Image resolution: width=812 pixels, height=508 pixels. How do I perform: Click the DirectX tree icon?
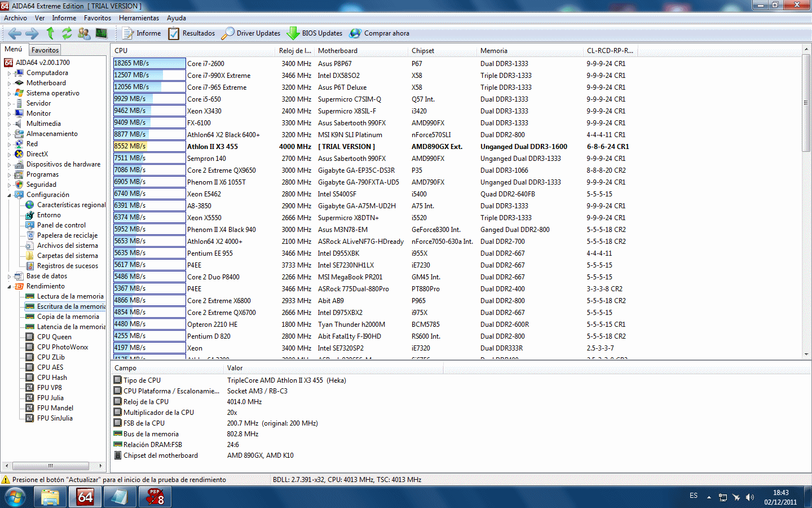(19, 154)
